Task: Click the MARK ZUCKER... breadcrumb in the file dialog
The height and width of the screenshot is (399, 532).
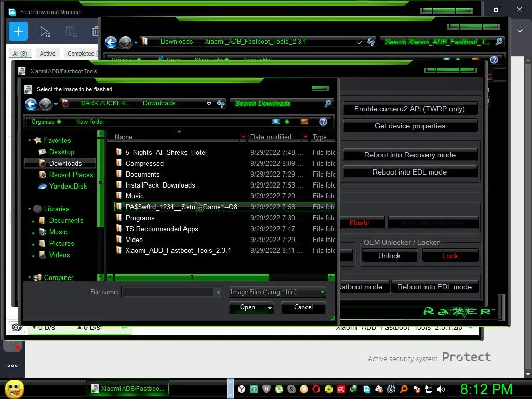Action: (x=105, y=103)
